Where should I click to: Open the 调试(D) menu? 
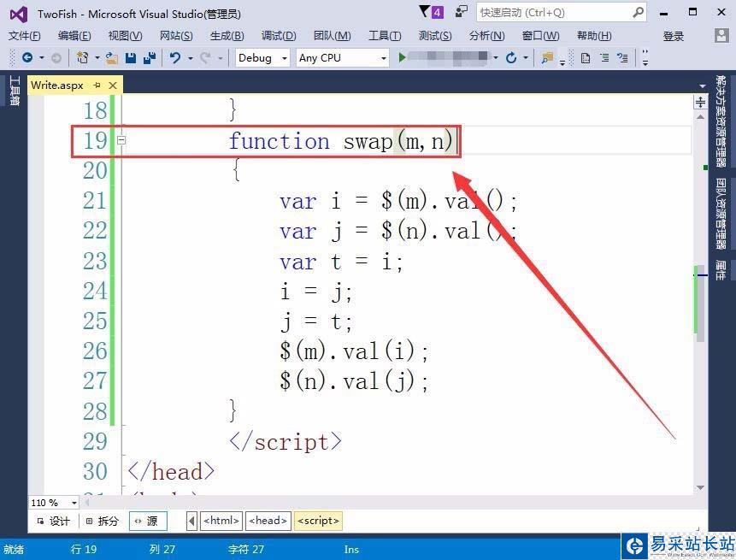[279, 36]
